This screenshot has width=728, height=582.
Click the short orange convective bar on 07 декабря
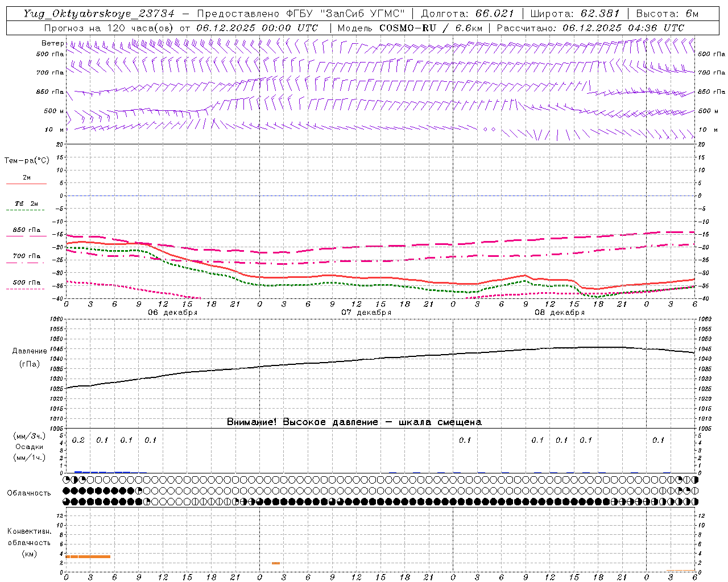276,563
